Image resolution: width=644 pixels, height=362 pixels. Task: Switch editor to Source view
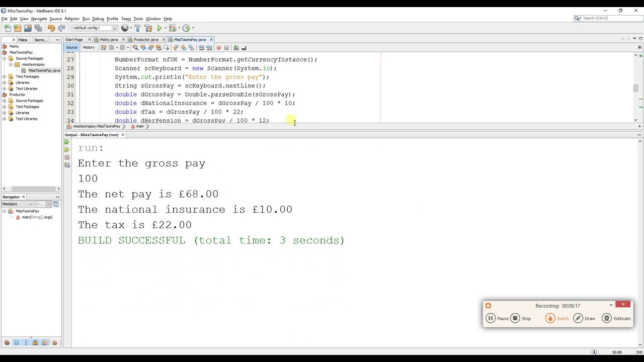pyautogui.click(x=71, y=48)
